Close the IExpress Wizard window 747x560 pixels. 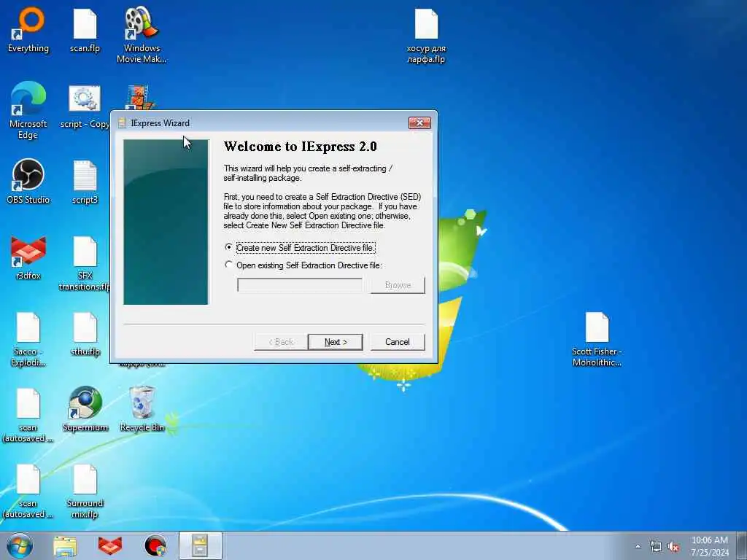click(x=419, y=122)
